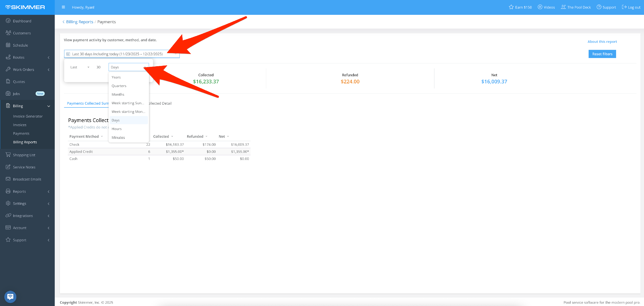Choose Quarters in the dropdown list
Image resolution: width=644 pixels, height=306 pixels.
[x=119, y=86]
